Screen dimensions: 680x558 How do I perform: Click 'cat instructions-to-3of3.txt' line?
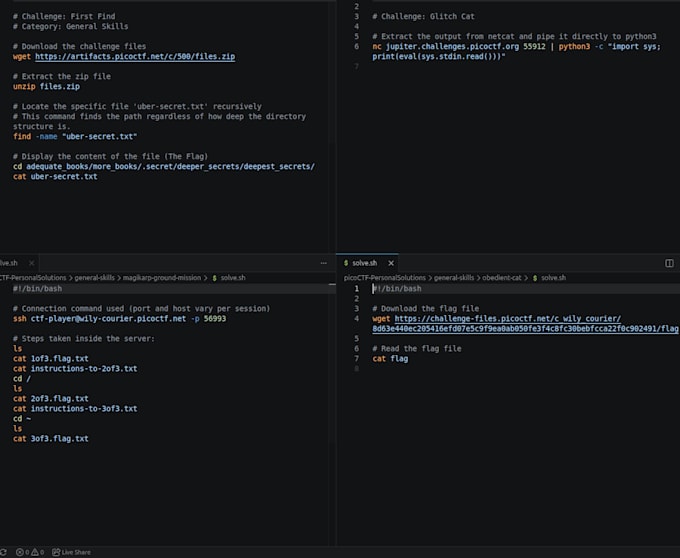coord(75,408)
